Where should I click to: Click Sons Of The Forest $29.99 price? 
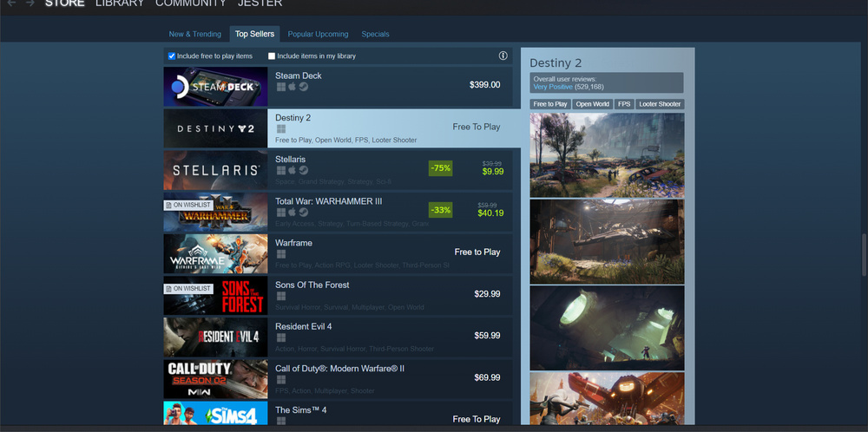(487, 294)
